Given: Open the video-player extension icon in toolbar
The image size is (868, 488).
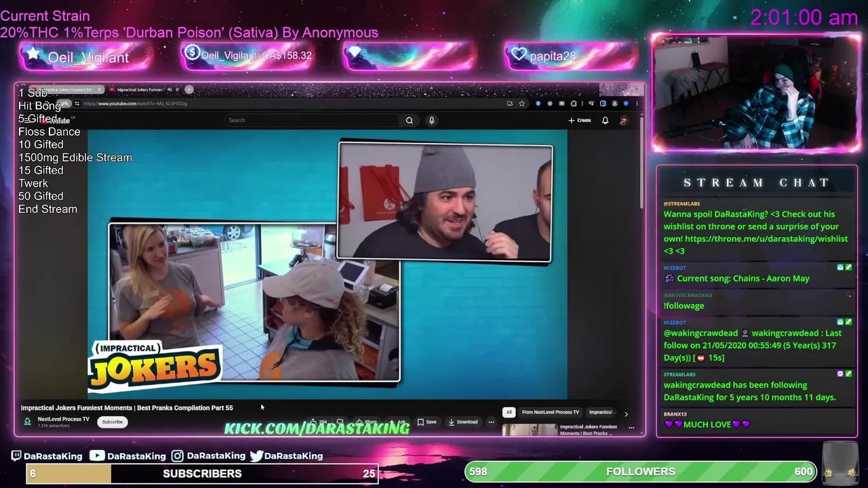Looking at the screenshot, I should point(561,104).
